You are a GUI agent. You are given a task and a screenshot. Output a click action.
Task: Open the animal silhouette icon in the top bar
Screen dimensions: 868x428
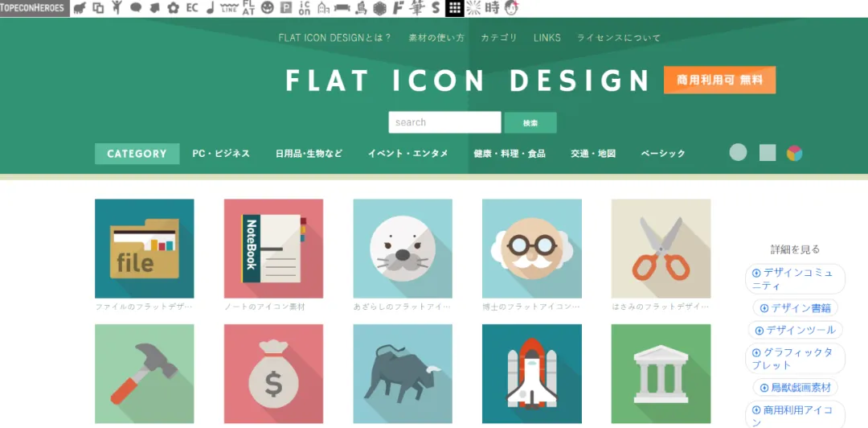[x=80, y=8]
